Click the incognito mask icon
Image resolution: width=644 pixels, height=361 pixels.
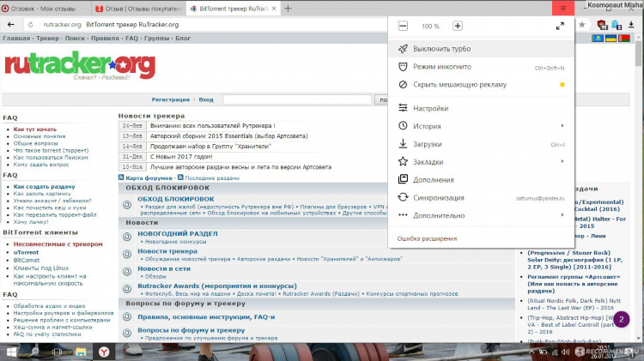[x=403, y=67]
